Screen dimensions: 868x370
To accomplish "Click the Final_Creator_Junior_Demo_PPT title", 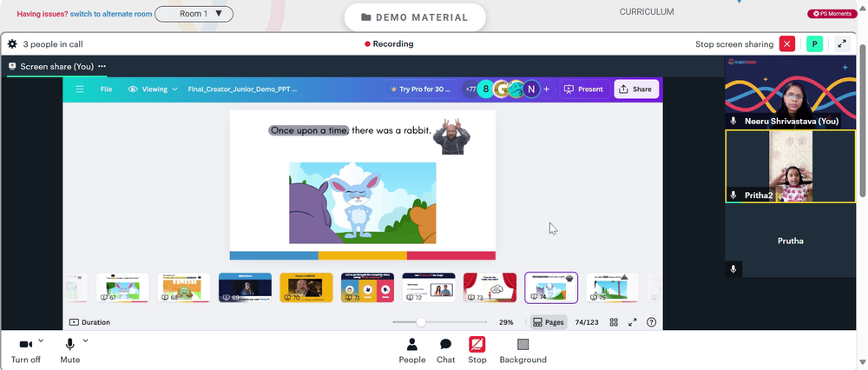I will (x=242, y=89).
